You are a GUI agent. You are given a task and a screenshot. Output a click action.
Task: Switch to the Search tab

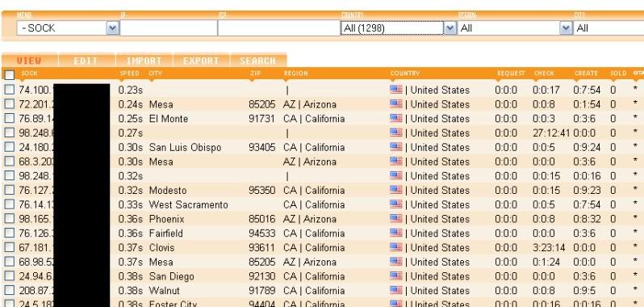258,61
